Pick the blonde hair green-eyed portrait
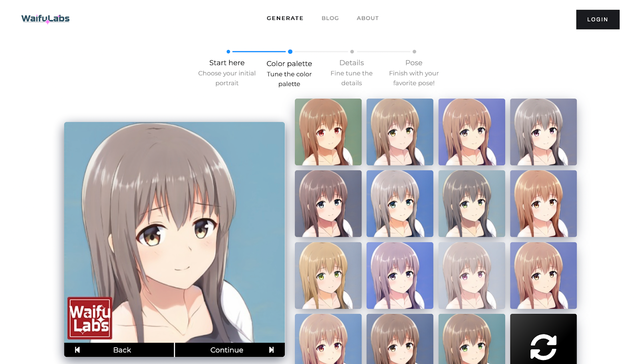This screenshot has width=641, height=364. tap(328, 276)
